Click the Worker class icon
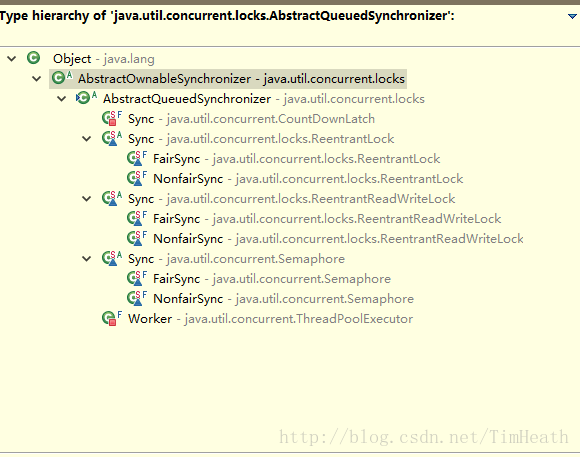The width and height of the screenshot is (580, 457). 112,318
